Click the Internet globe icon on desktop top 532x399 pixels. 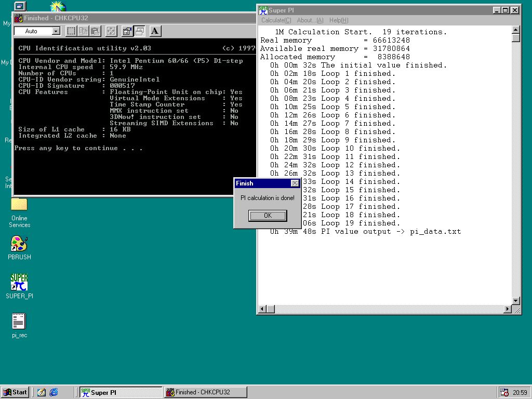[x=58, y=6]
